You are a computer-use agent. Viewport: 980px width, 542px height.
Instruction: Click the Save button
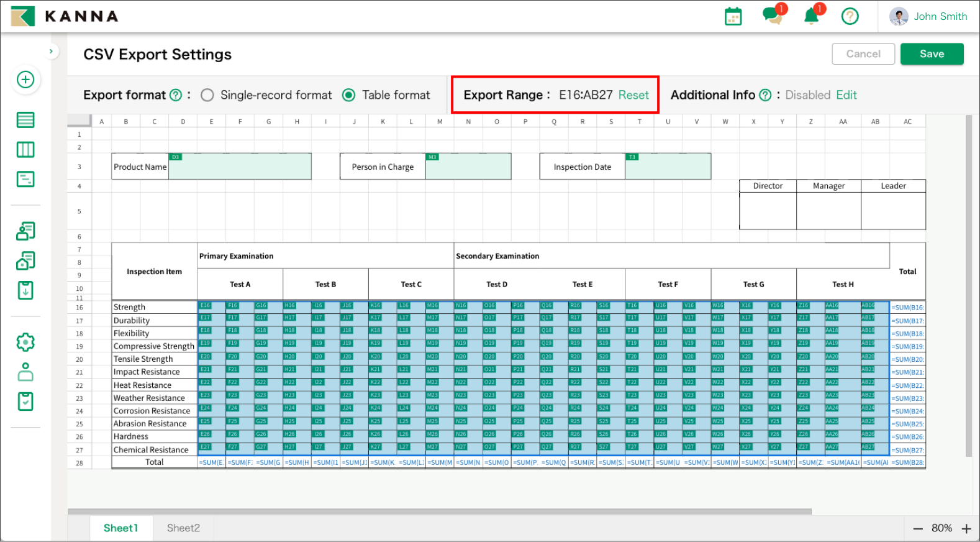[x=932, y=54]
